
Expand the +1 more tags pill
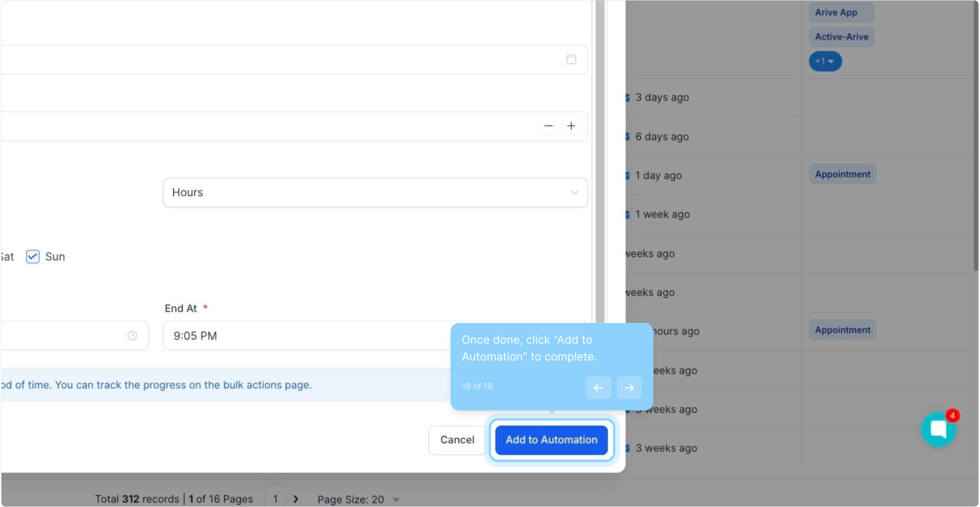click(x=825, y=61)
